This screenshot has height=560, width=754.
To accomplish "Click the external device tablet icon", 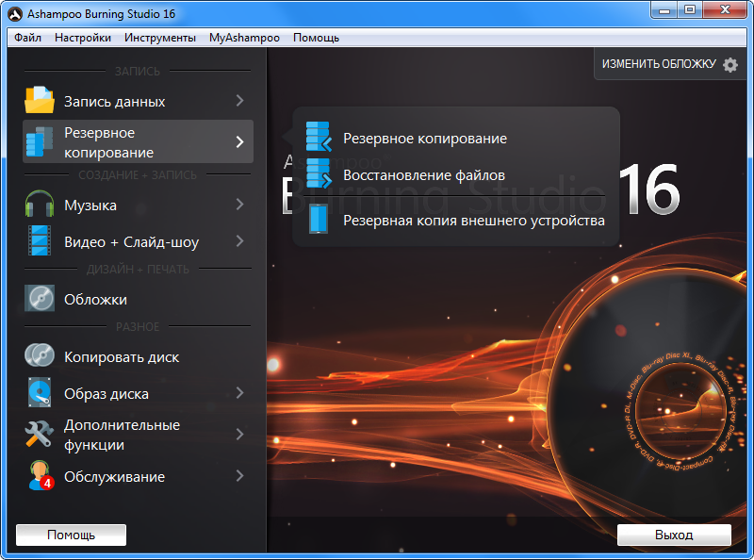I will [319, 219].
